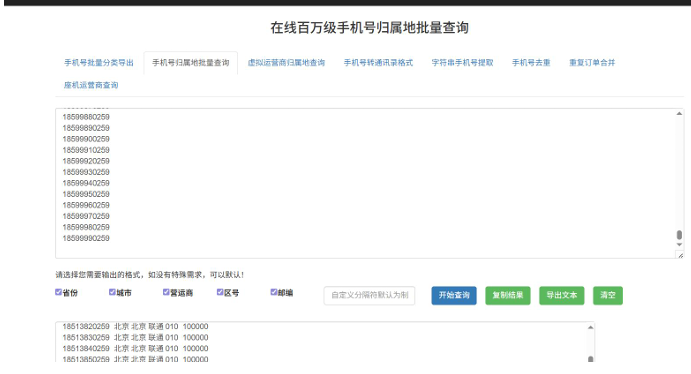The width and height of the screenshot is (691, 374).
Task: Click the number 18599890259 in input list
Action: point(86,128)
